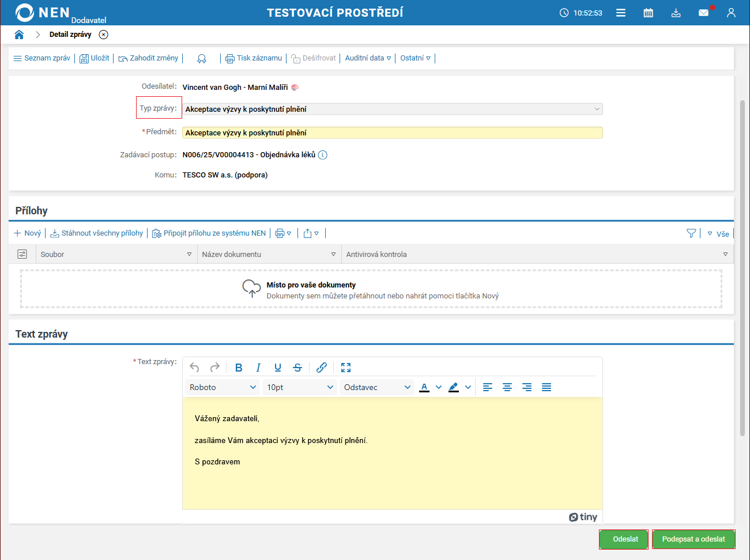
Task: Open the text color picker arrow
Action: point(439,387)
